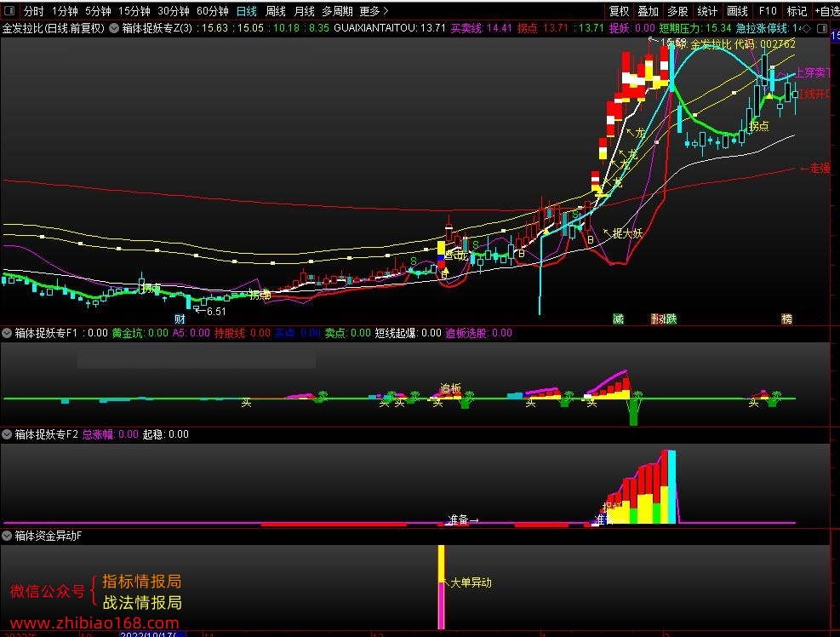Viewport: 840px width, 637px height.
Task: Collapse the 箱体捉妖专F1 indicator panel
Action: point(7,333)
